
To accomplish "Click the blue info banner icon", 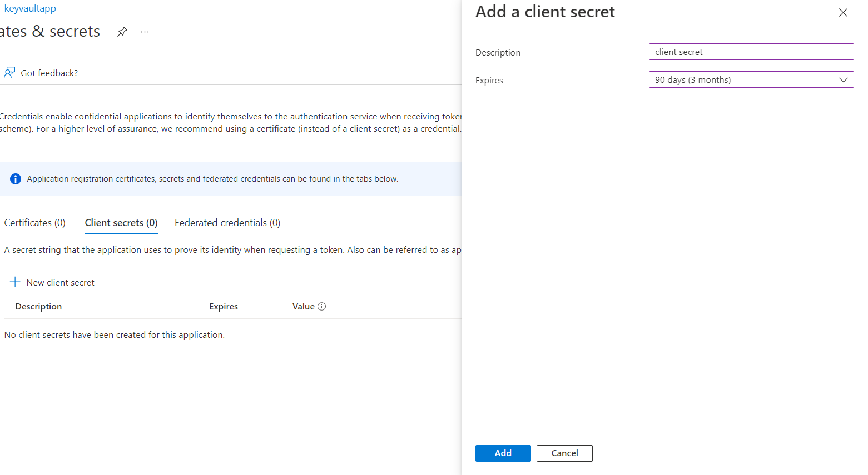I will [x=16, y=179].
